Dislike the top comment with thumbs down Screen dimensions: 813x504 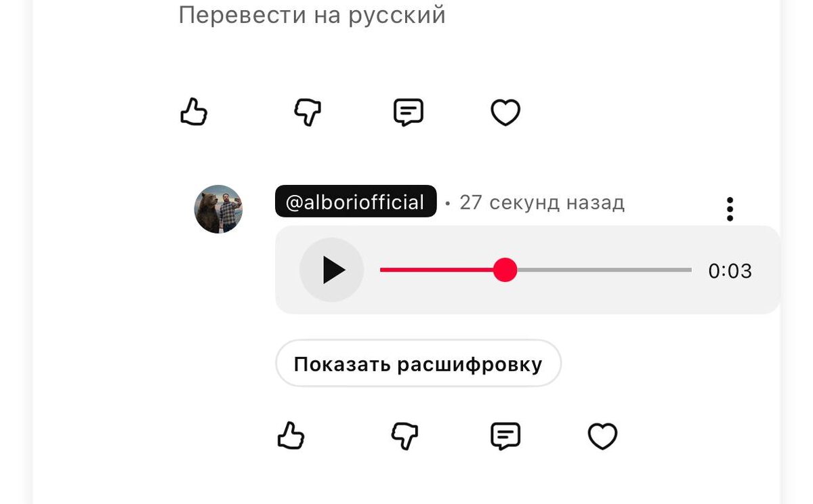(x=308, y=112)
